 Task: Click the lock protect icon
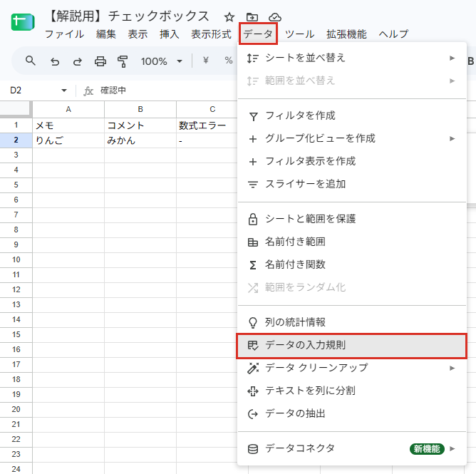[253, 220]
